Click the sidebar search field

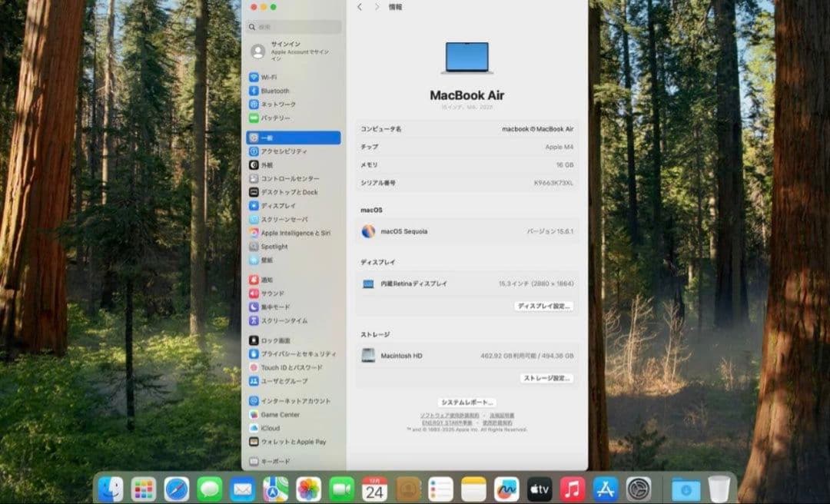[292, 25]
